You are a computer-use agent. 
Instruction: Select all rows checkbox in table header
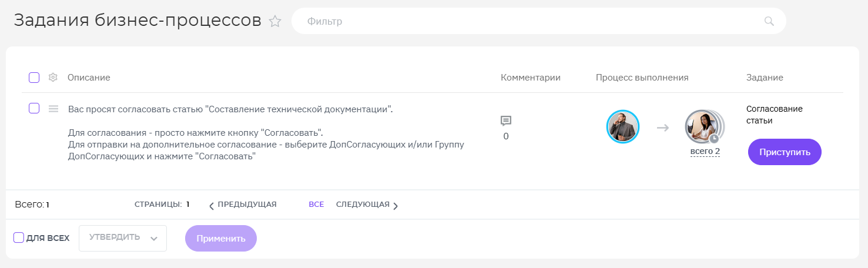(x=34, y=78)
